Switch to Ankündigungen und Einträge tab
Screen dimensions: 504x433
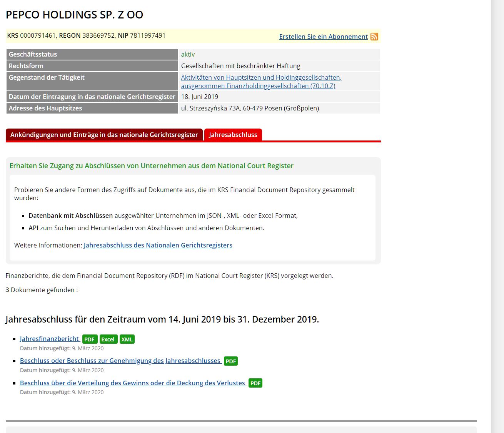click(104, 135)
